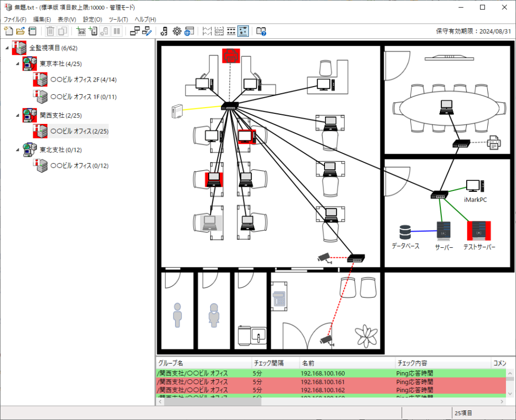Image resolution: width=516 pixels, height=420 pixels.
Task: Click the open folder toolbar icon
Action: click(x=20, y=31)
